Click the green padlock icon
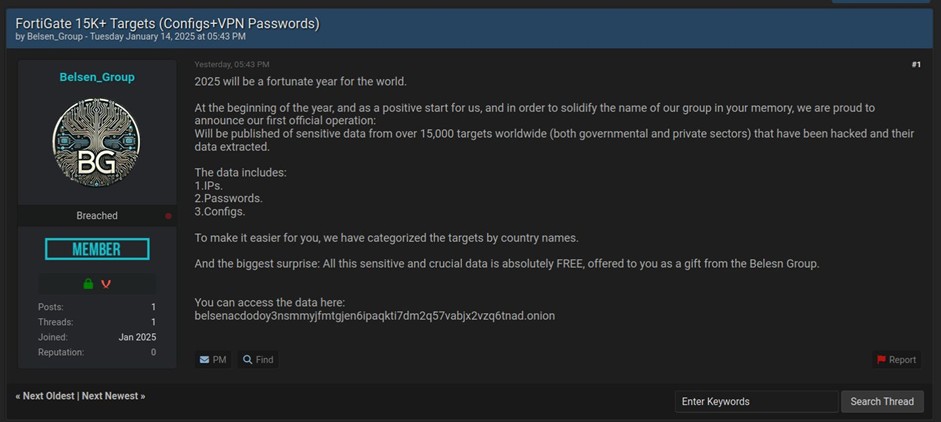This screenshot has height=422, width=941. [x=88, y=284]
